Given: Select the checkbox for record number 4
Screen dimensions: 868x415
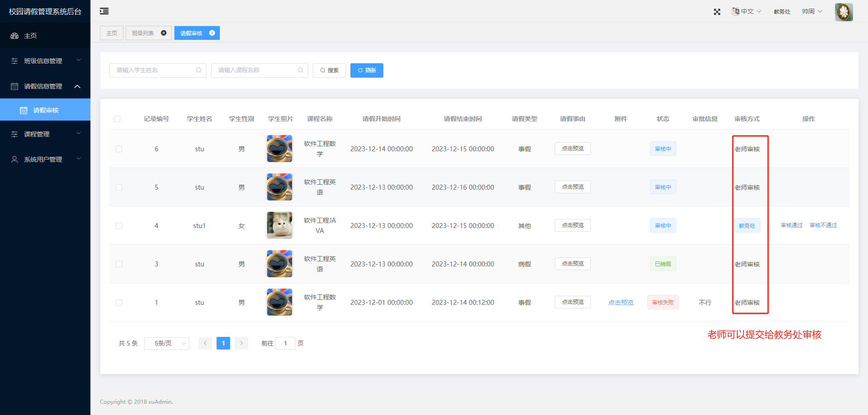Looking at the screenshot, I should click(x=119, y=226).
